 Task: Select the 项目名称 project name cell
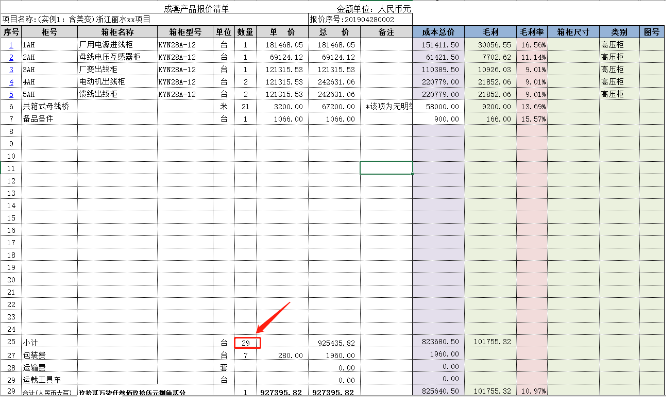[155, 19]
